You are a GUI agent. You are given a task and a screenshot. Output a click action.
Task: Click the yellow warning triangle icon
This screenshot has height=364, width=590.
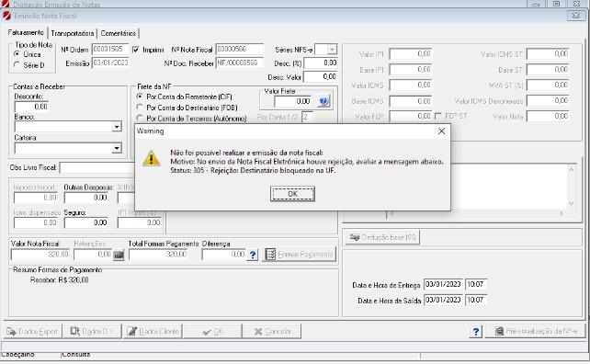tap(152, 158)
